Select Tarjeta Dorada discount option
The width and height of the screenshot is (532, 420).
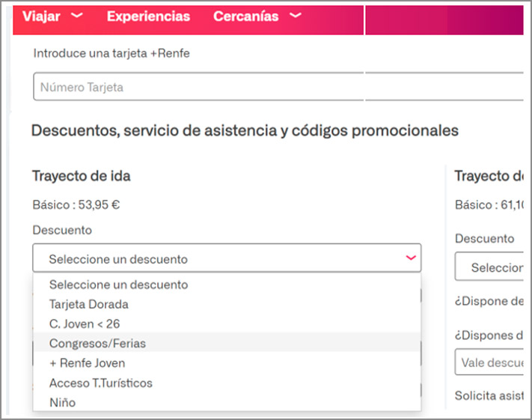89,304
